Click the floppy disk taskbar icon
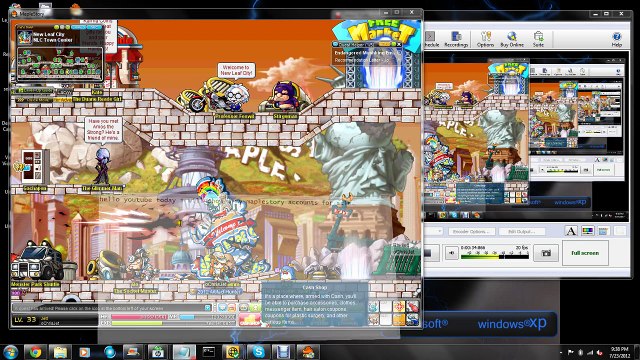 pyautogui.click(x=283, y=352)
